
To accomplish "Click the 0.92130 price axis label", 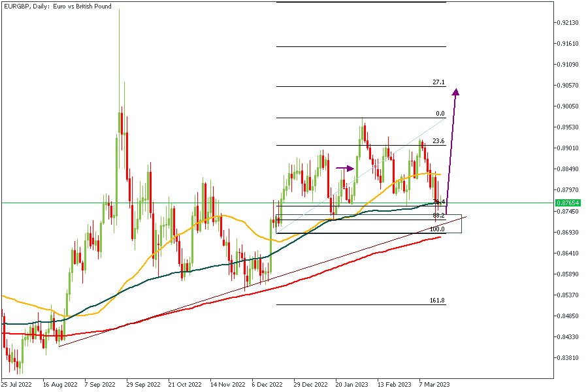I will (569, 23).
